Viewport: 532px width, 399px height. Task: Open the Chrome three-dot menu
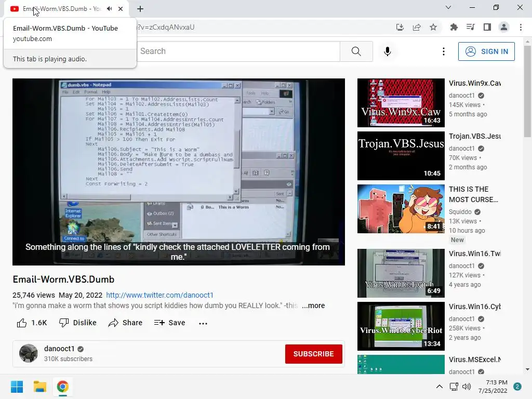[x=521, y=27]
